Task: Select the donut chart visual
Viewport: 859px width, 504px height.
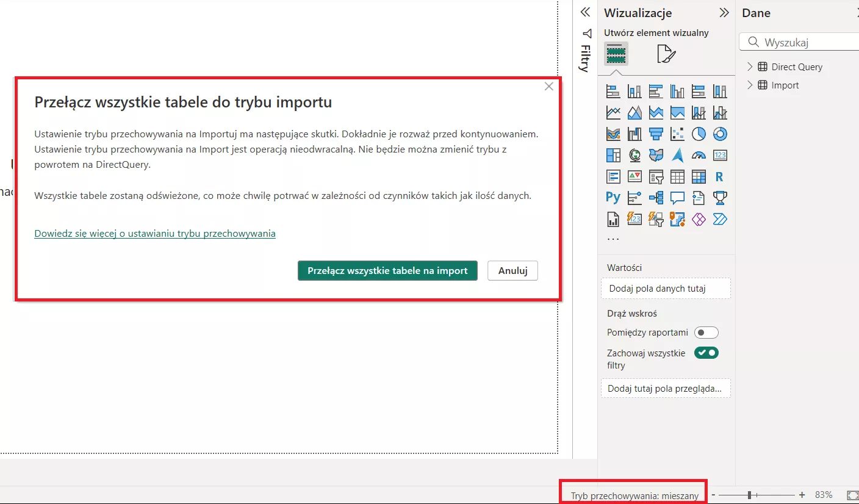Action: [x=720, y=134]
